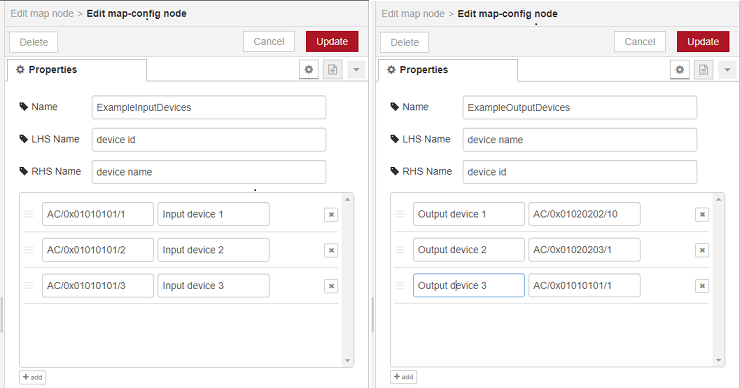Click Cancel in ExampleInputDevices panel
The image size is (740, 388).
[x=269, y=42]
